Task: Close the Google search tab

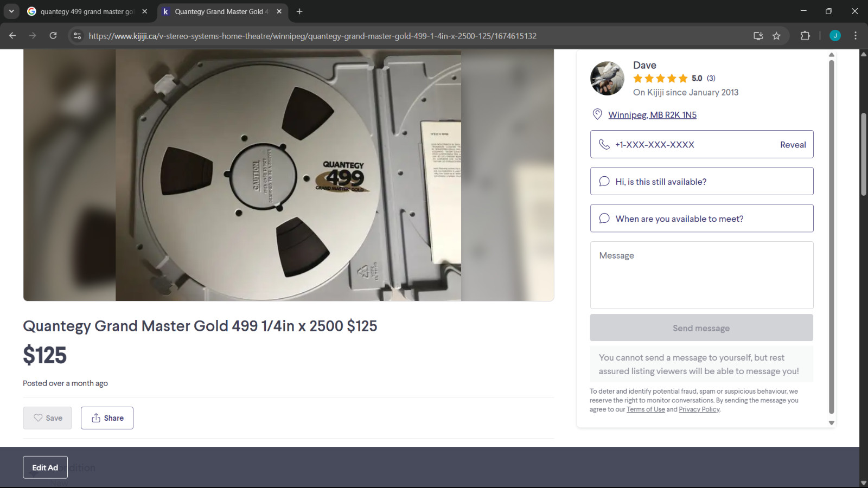Action: tap(144, 11)
